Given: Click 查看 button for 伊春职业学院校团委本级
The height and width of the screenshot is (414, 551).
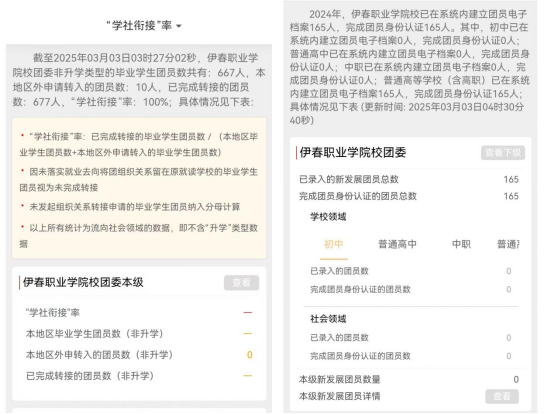Looking at the screenshot, I should [x=241, y=283].
